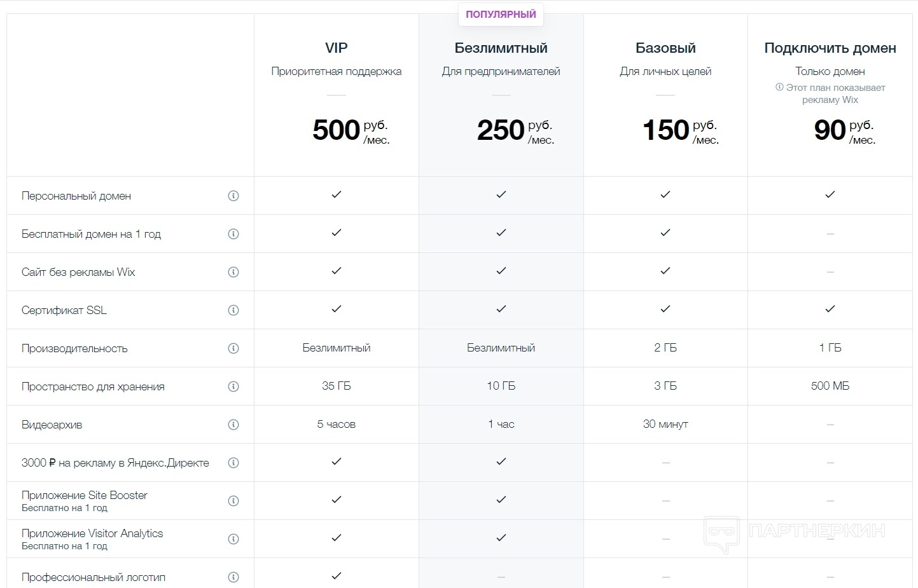Click the Безлимитный 250 руб. price

point(515,130)
